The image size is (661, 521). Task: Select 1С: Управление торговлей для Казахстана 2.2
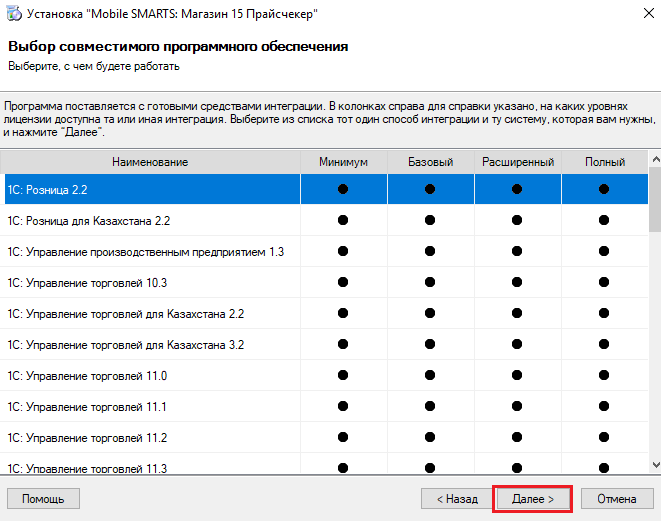324,314
